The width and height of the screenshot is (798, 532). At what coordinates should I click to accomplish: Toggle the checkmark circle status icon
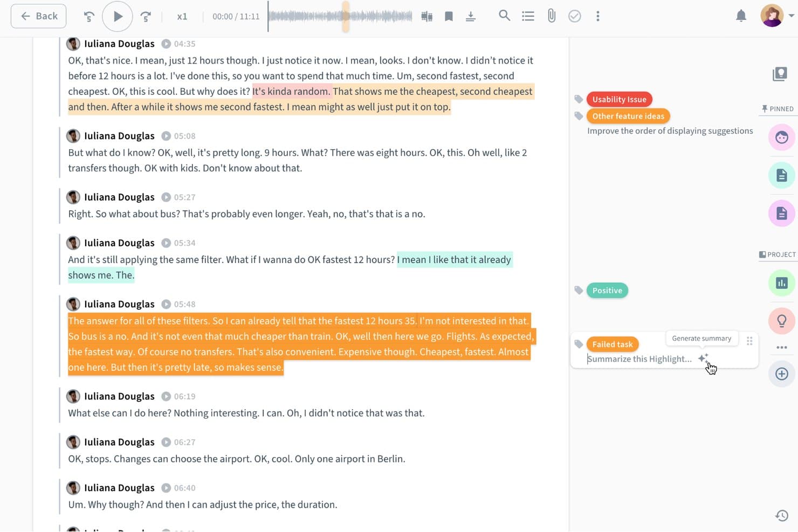(x=575, y=16)
